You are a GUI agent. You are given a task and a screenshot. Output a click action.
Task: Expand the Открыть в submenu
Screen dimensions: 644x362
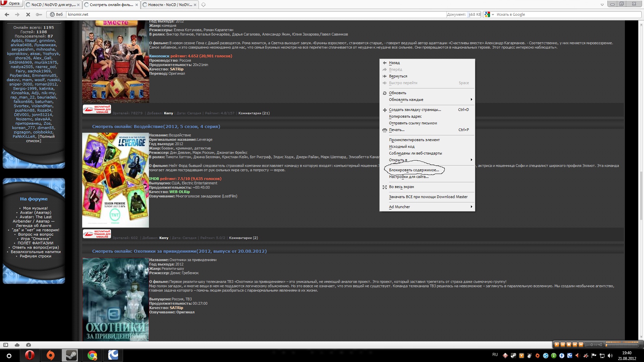tap(427, 160)
